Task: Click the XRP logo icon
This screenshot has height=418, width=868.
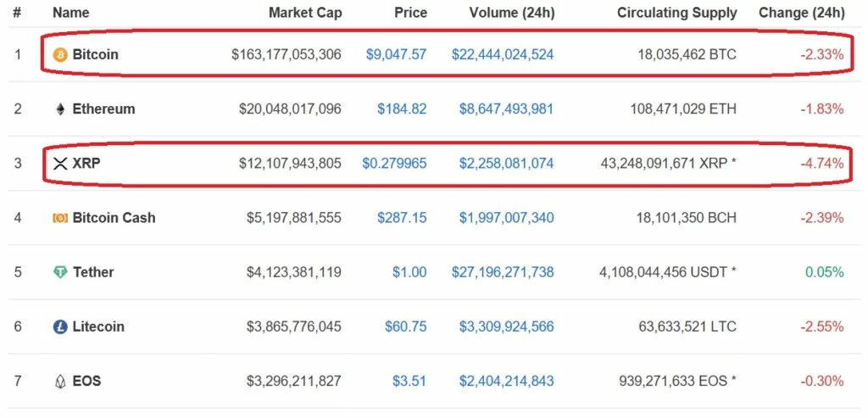Action: (60, 164)
